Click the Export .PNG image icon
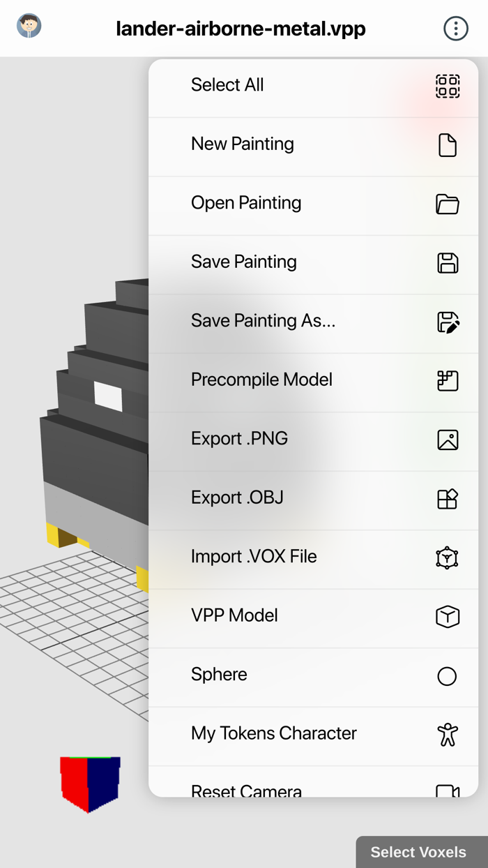 pos(448,440)
